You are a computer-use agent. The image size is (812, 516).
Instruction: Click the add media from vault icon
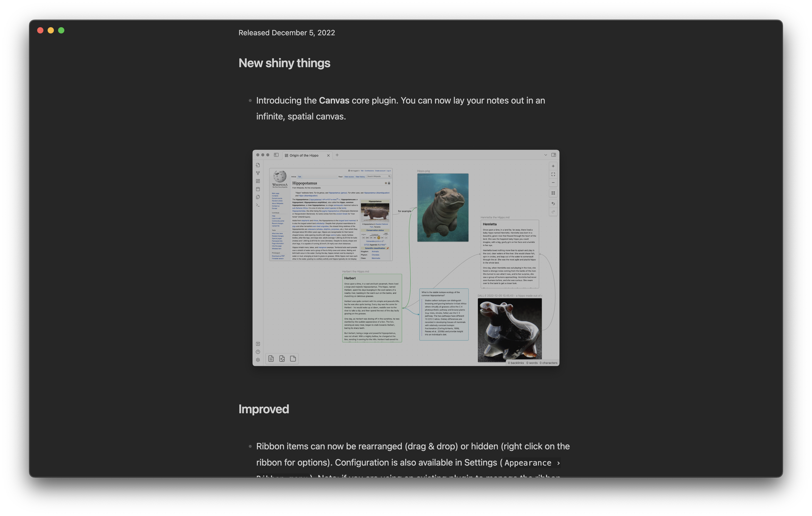(x=282, y=359)
